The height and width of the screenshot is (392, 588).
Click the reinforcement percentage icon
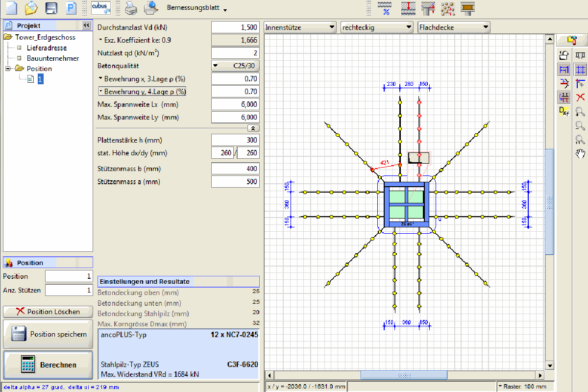point(386,8)
